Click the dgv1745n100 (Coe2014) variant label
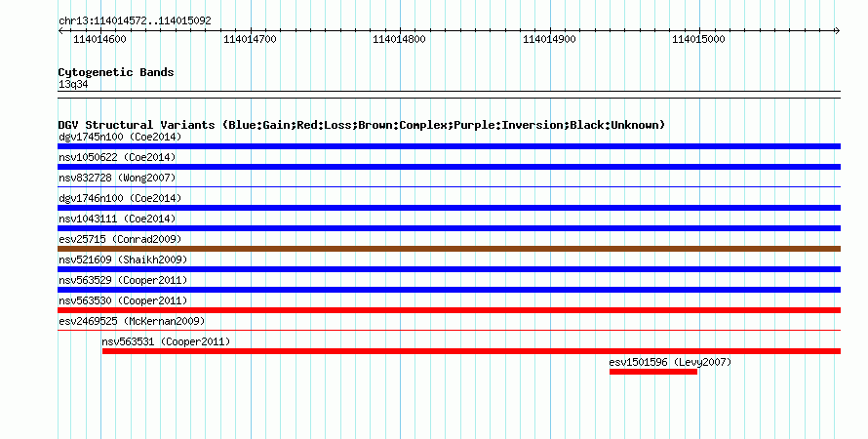 click(x=120, y=137)
